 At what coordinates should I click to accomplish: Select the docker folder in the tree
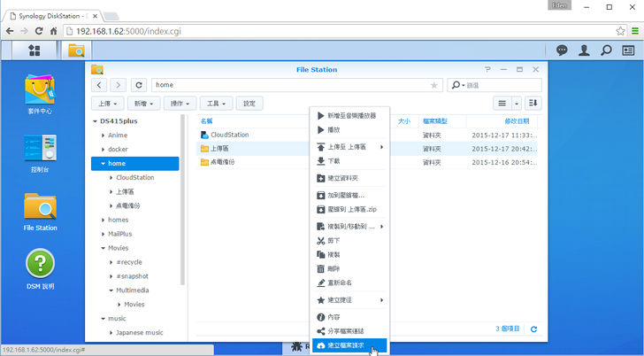[118, 150]
